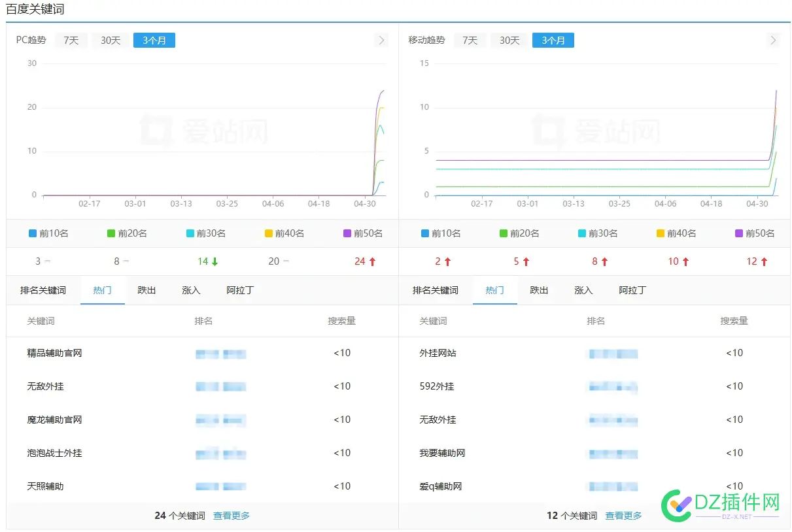This screenshot has width=792, height=532.
Task: Click the PC trend next arrow icon
Action: click(x=381, y=41)
